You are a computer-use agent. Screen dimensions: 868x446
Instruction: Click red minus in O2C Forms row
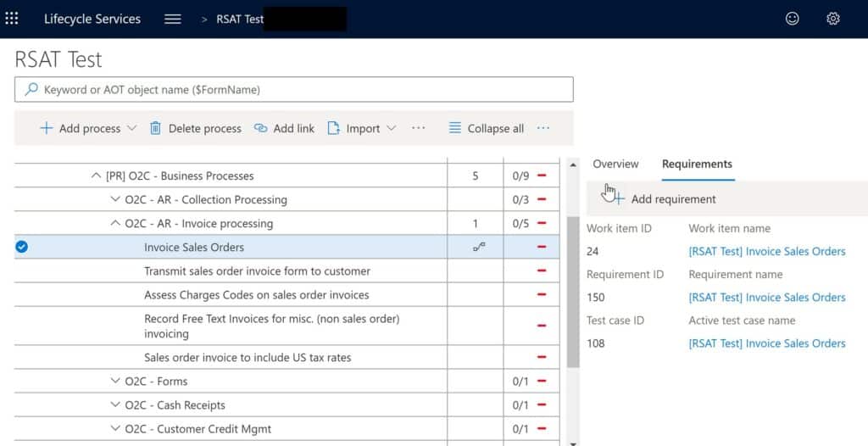point(542,382)
